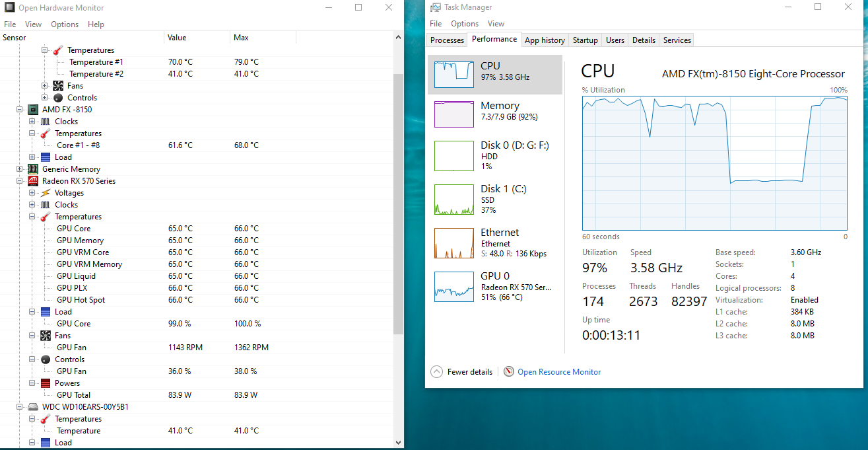Click the Open Hardware Monitor title bar icon
Screen dimensions: 868x450
[11, 8]
